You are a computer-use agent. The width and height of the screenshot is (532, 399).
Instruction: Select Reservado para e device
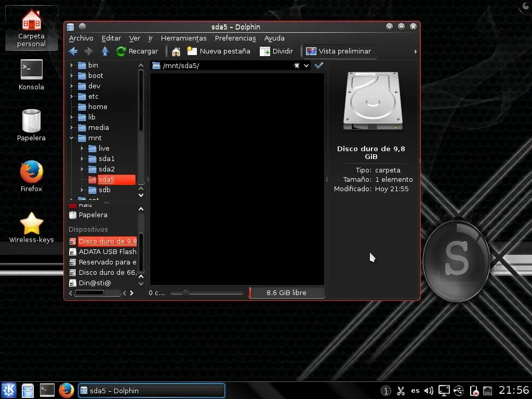coord(103,262)
